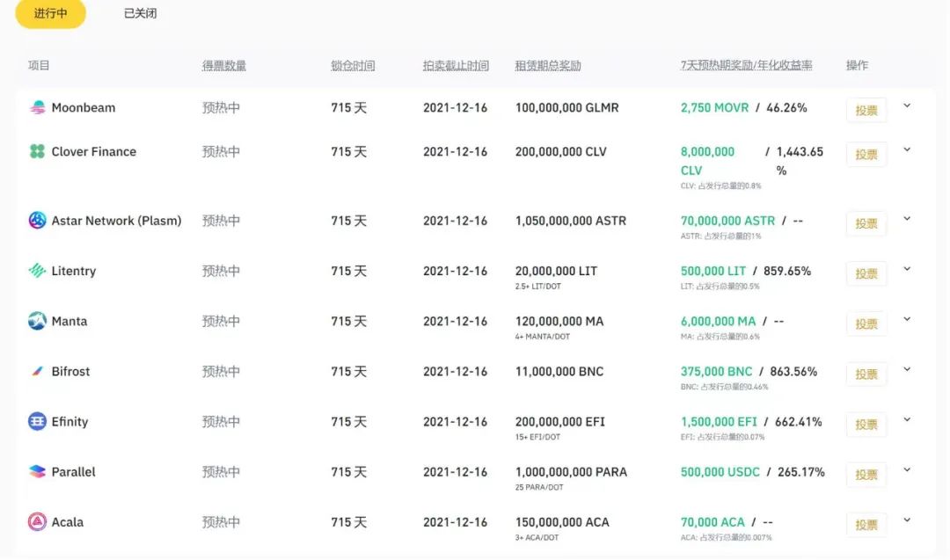Image resolution: width=950 pixels, height=560 pixels.
Task: Select the Acala project name
Action: pos(68,522)
